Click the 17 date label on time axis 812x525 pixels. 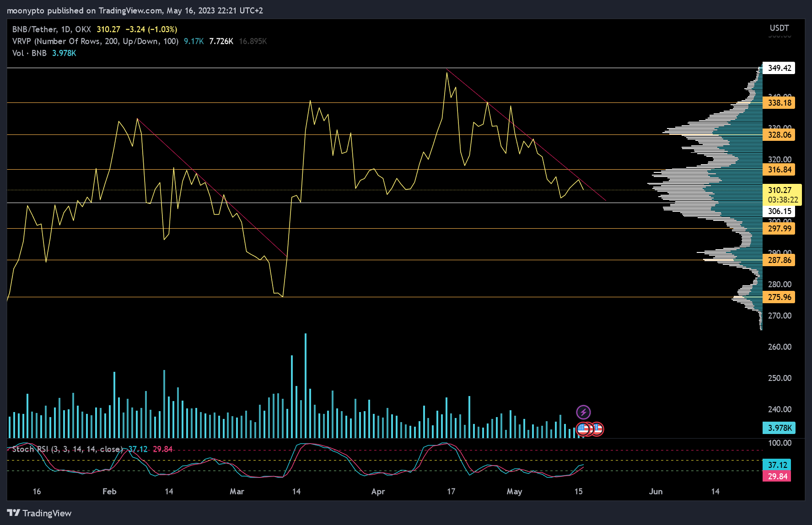click(451, 492)
